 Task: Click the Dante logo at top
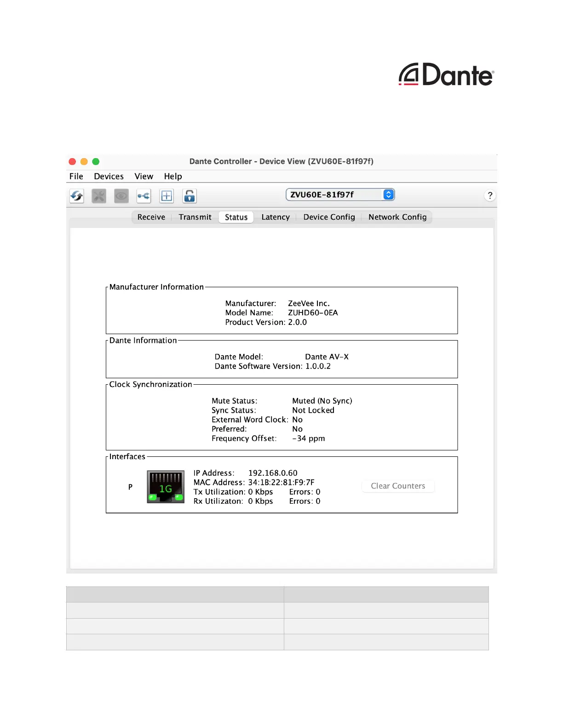(x=446, y=74)
